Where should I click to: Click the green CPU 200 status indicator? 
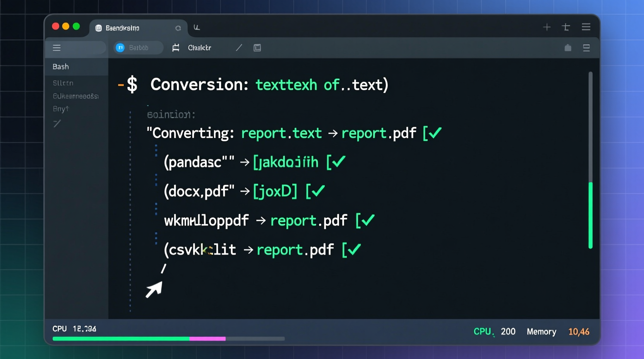(495, 332)
